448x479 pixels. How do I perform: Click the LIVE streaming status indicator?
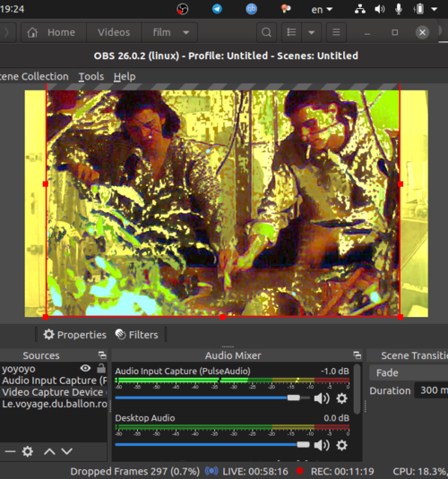tap(246, 471)
